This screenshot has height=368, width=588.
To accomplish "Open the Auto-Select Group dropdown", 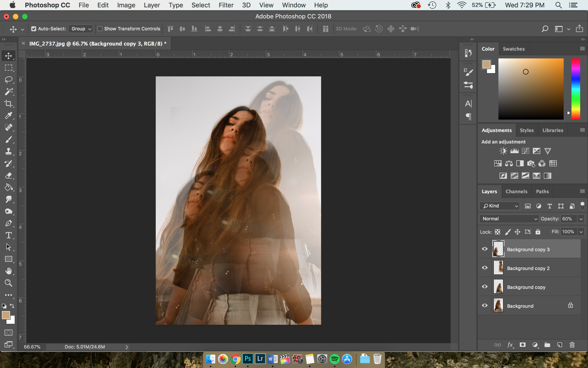I will coord(81,29).
